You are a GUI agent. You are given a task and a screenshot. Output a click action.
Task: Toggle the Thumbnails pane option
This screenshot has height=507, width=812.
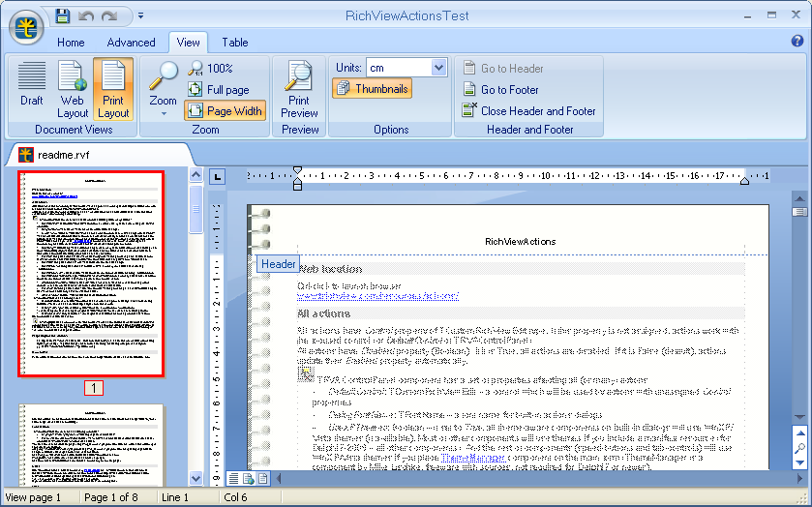[372, 89]
